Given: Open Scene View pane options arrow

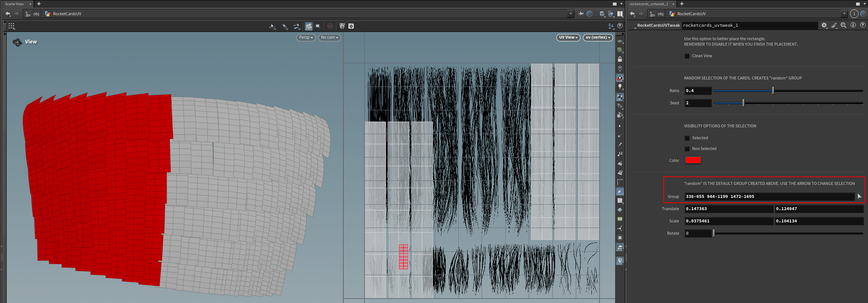Looking at the screenshot, I should point(621,4).
